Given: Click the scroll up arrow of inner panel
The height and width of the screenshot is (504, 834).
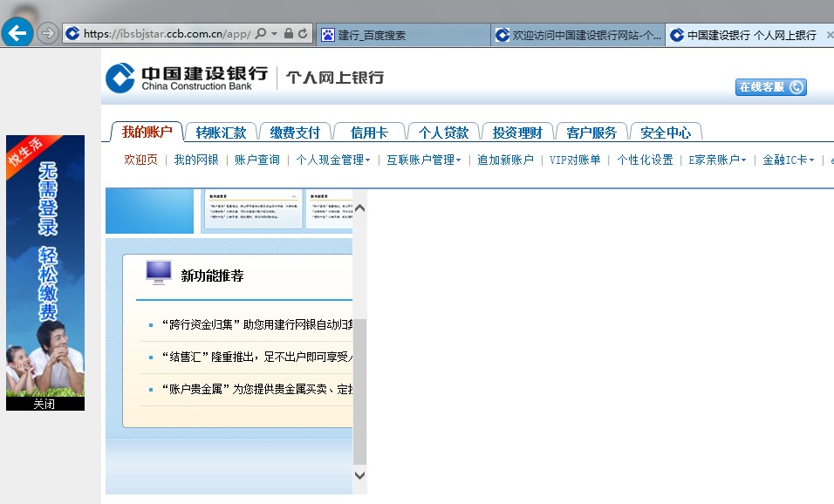Looking at the screenshot, I should pos(359,208).
